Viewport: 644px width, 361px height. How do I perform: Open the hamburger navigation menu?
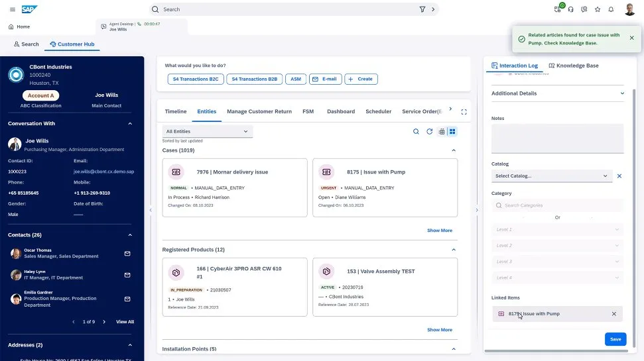[12, 9]
